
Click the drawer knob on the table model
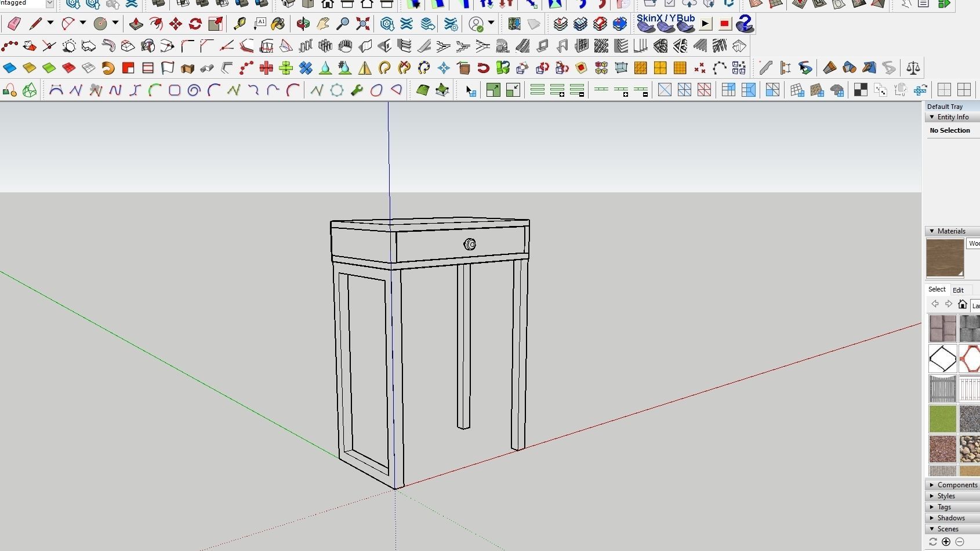point(470,245)
